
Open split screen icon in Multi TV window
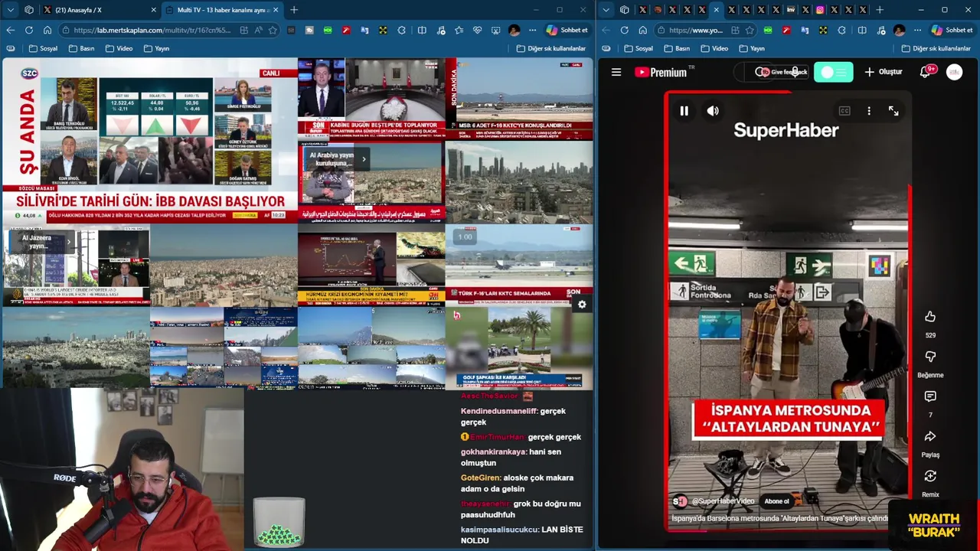tap(422, 30)
